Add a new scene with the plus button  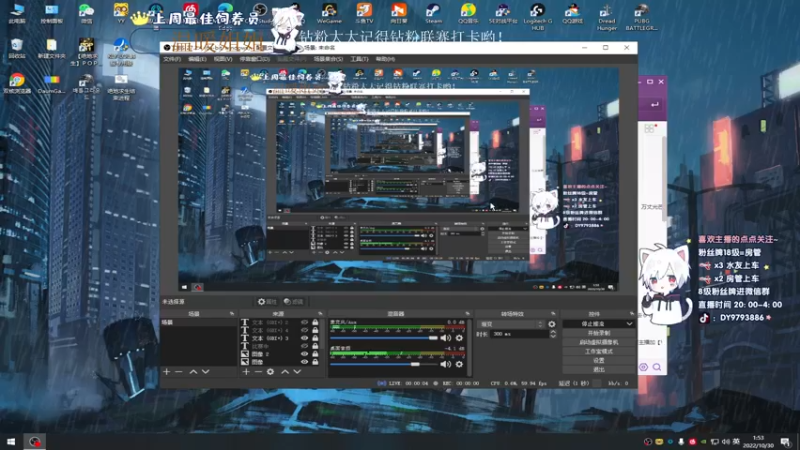166,372
